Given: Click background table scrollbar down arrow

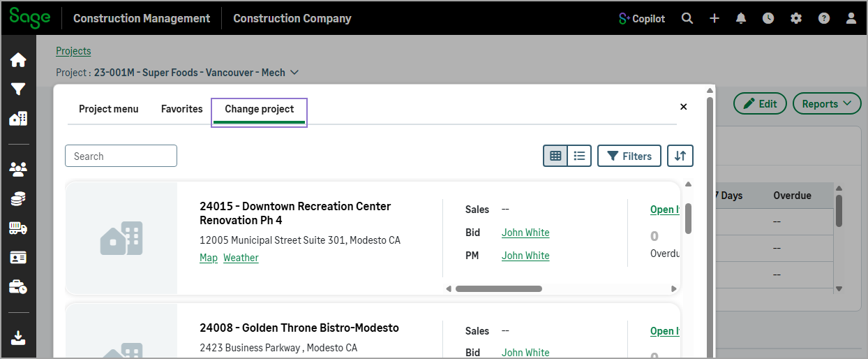Looking at the screenshot, I should click(x=839, y=288).
